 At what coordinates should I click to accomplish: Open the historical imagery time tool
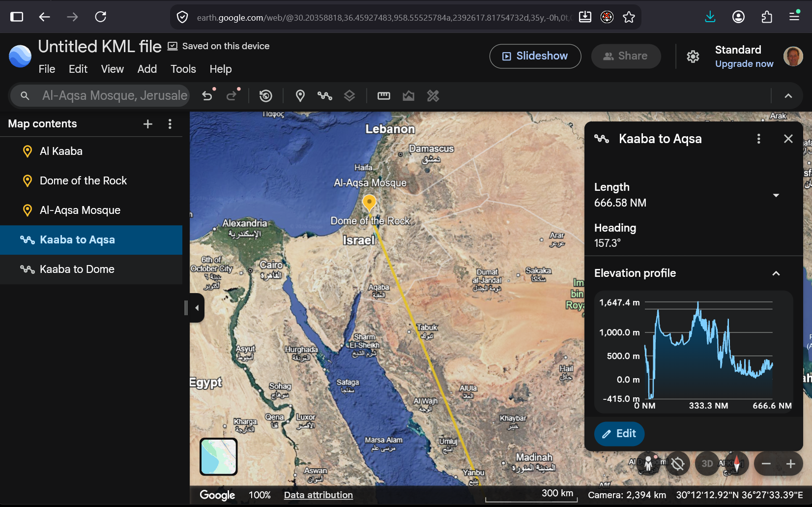point(266,95)
